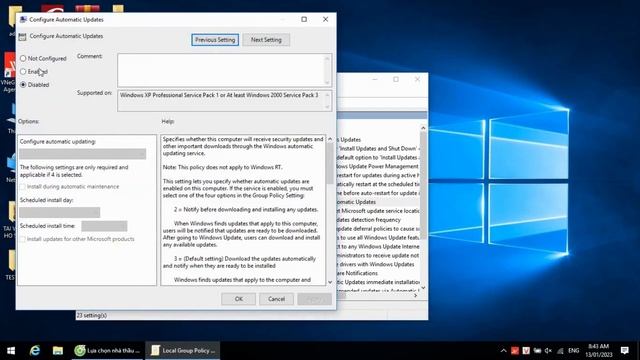Click the Supported on text field
This screenshot has height=360, width=640.
[221, 100]
